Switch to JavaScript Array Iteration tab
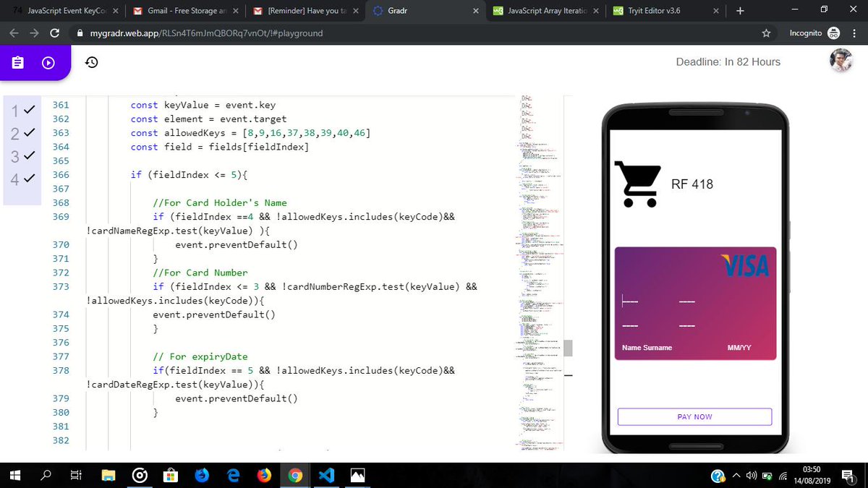Screen dimensions: 868x488 pyautogui.click(x=545, y=11)
